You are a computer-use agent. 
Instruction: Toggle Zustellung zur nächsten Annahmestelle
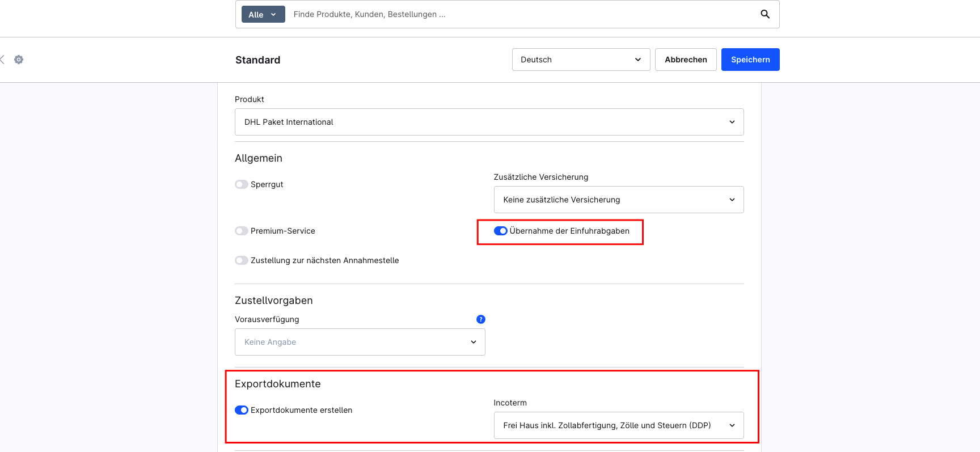click(x=242, y=260)
